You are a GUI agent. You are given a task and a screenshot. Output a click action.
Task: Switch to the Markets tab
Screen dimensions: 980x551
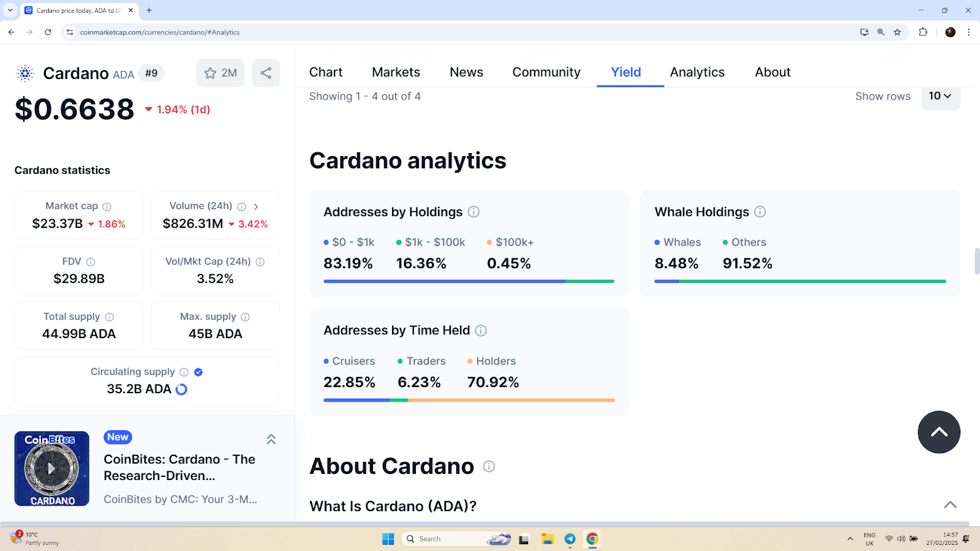coord(396,72)
